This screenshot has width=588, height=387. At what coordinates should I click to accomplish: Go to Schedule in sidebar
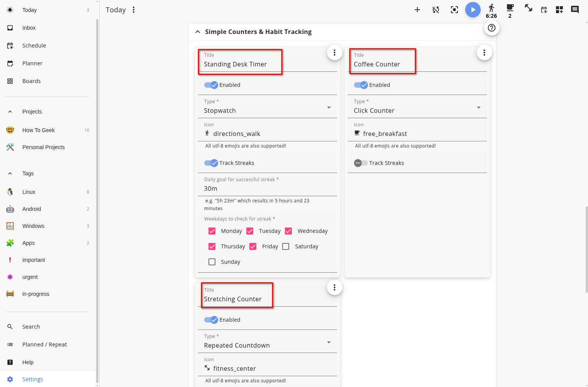pyautogui.click(x=47, y=46)
